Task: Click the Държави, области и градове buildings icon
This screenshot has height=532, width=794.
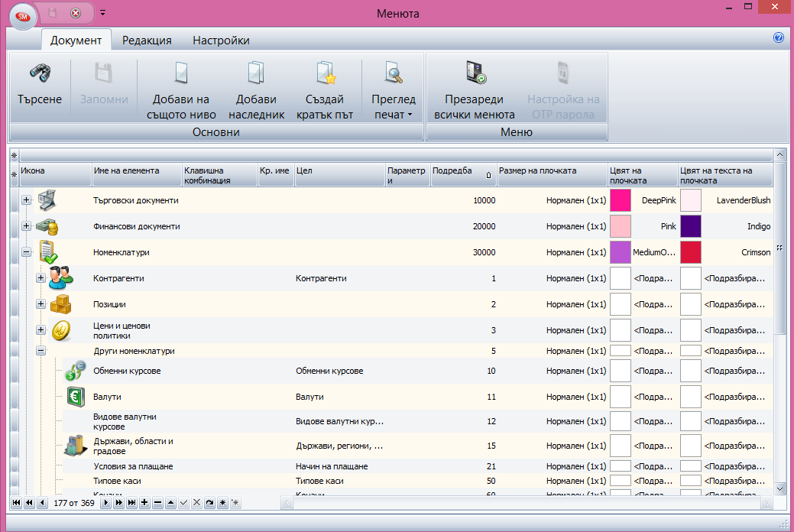Action: click(76, 446)
